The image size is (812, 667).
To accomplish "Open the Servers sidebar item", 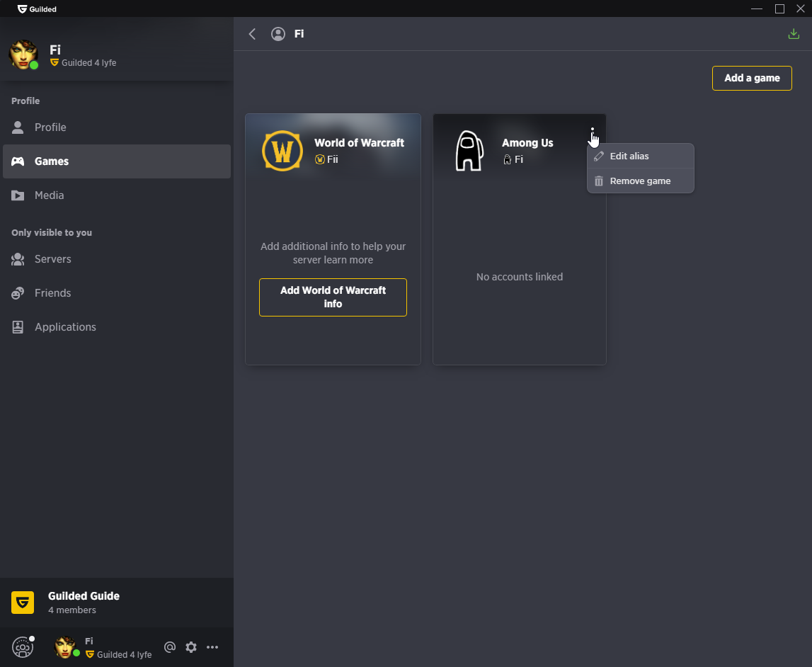I will click(x=117, y=259).
